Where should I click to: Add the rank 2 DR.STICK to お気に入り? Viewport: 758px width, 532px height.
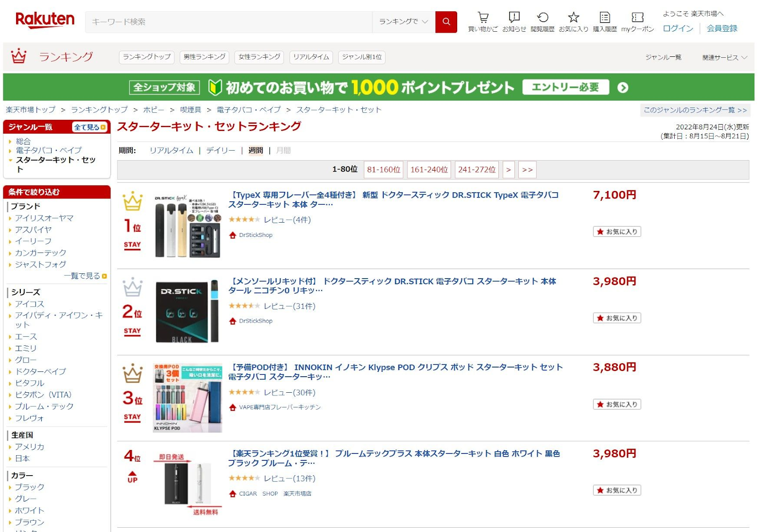coord(617,318)
